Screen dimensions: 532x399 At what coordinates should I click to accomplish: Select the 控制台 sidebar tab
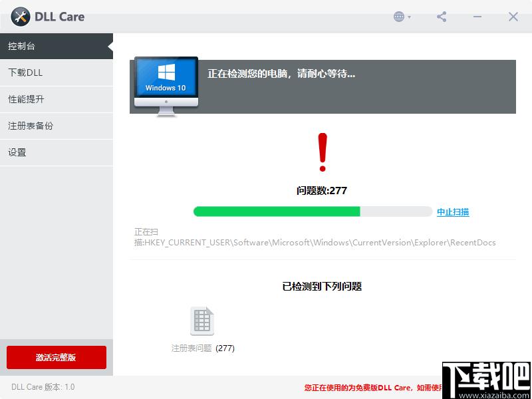pyautogui.click(x=57, y=46)
